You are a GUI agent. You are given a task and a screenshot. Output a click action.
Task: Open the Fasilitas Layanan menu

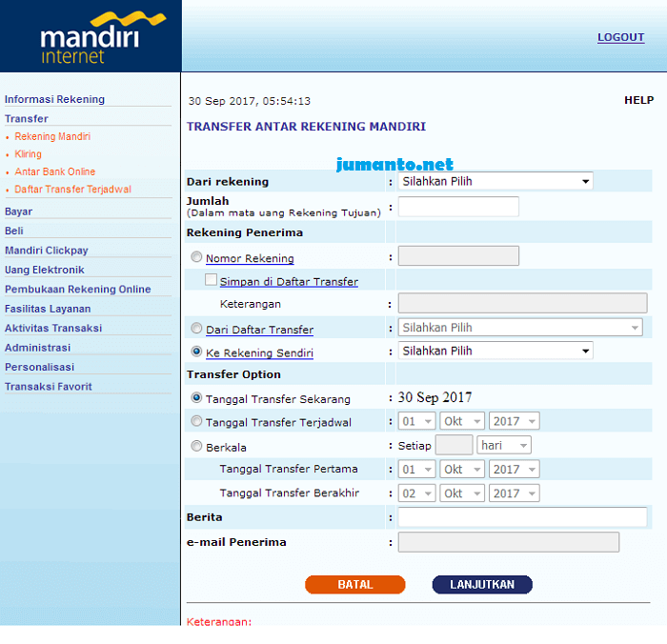point(48,309)
